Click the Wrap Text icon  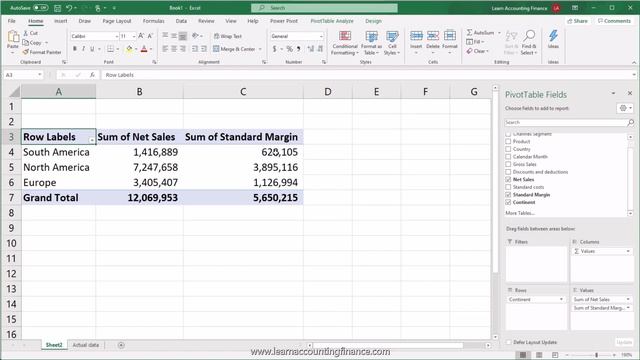point(216,36)
